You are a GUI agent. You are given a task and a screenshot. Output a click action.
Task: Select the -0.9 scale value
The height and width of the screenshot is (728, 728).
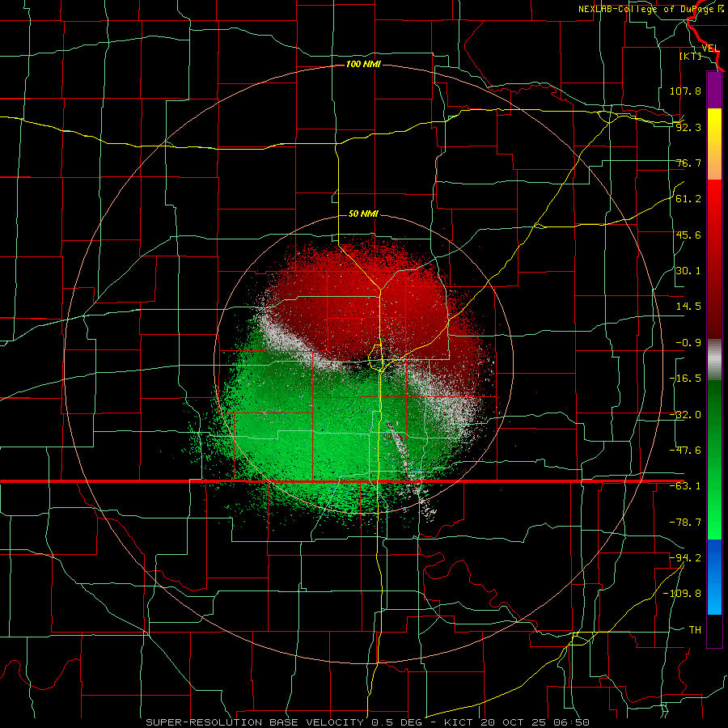(688, 343)
